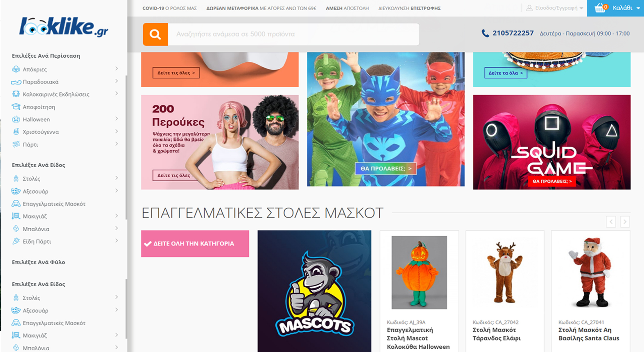
Task: Click ΘΑ ΠΡΟΛΑΒΕΙΣ button on Squid Game banner
Action: coord(552,181)
